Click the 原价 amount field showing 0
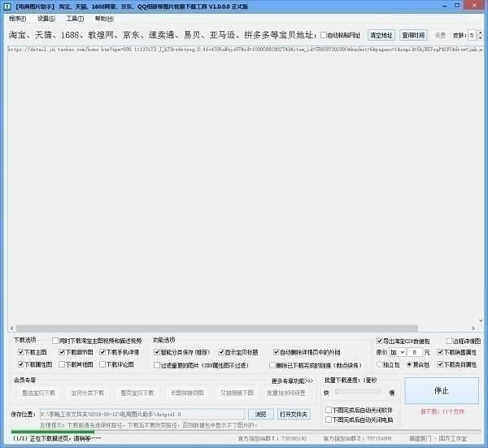488x448 pixels. tap(415, 352)
